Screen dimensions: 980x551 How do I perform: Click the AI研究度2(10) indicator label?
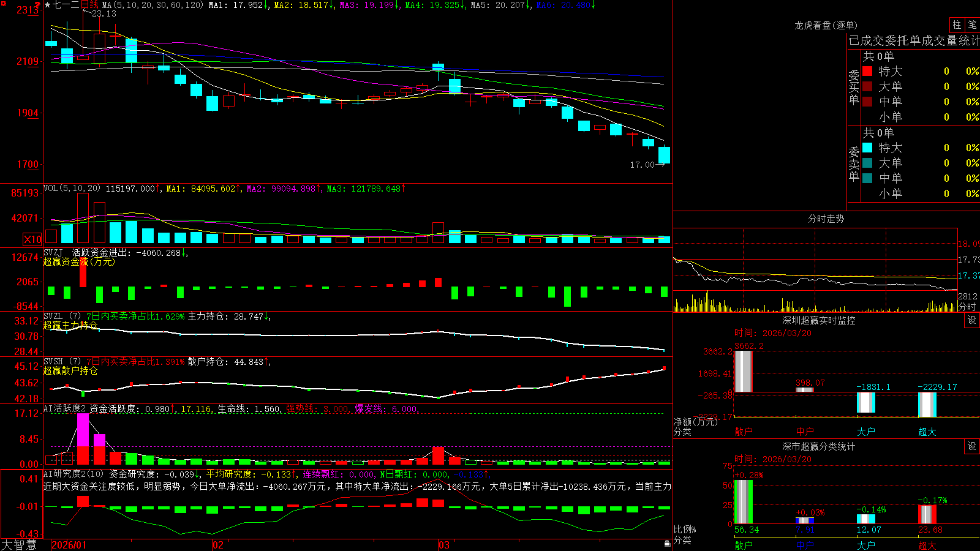73,474
